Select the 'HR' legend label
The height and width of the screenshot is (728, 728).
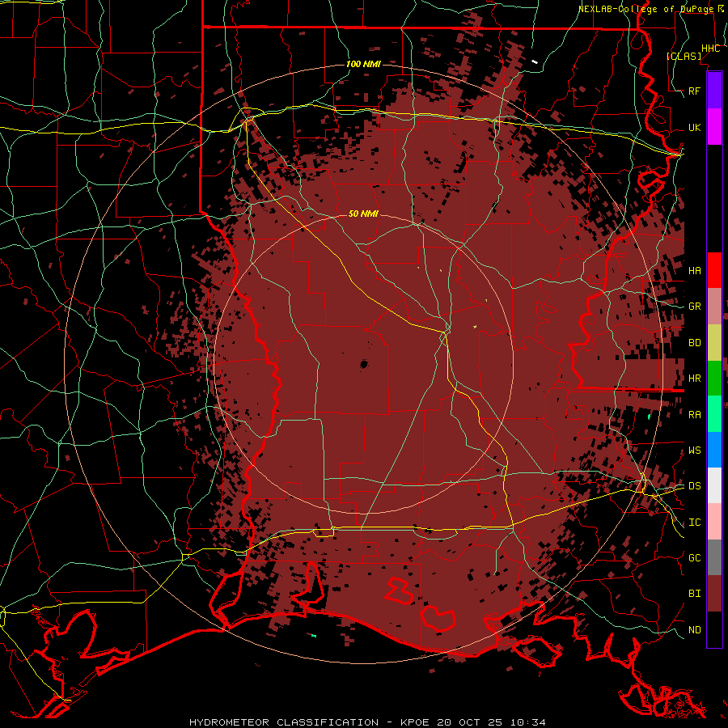[x=694, y=379]
